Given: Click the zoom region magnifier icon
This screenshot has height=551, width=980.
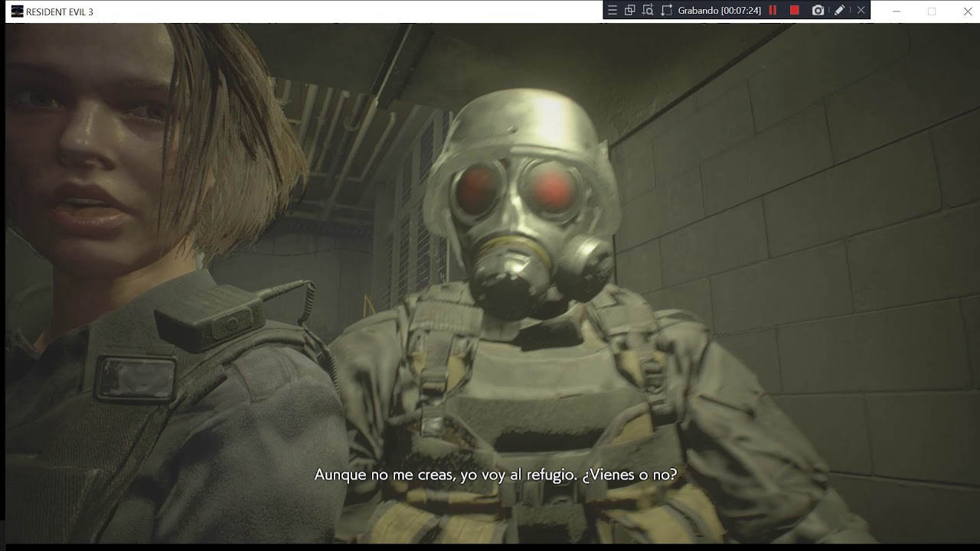Looking at the screenshot, I should [x=648, y=11].
